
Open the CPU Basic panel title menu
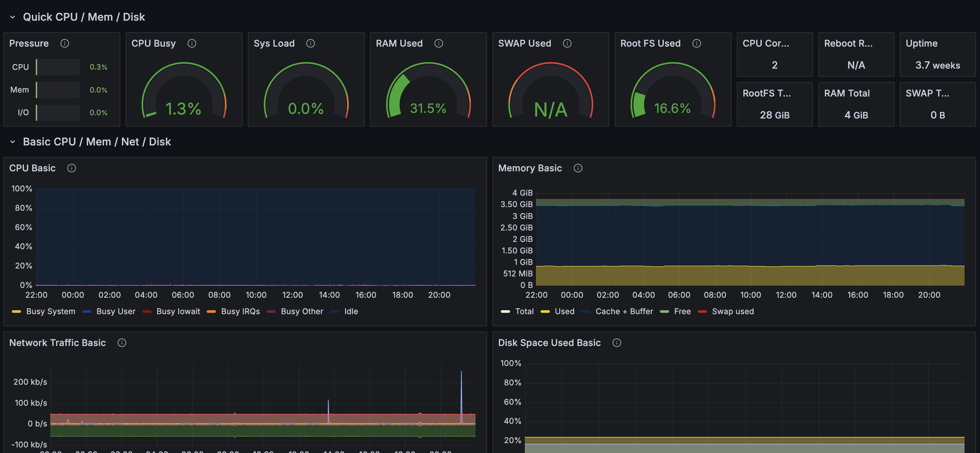pos(32,168)
